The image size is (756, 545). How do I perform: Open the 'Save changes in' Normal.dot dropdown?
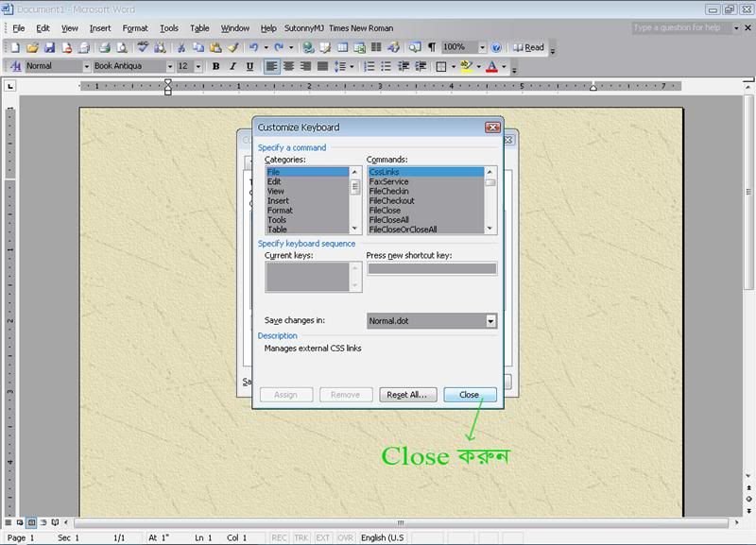(x=490, y=321)
